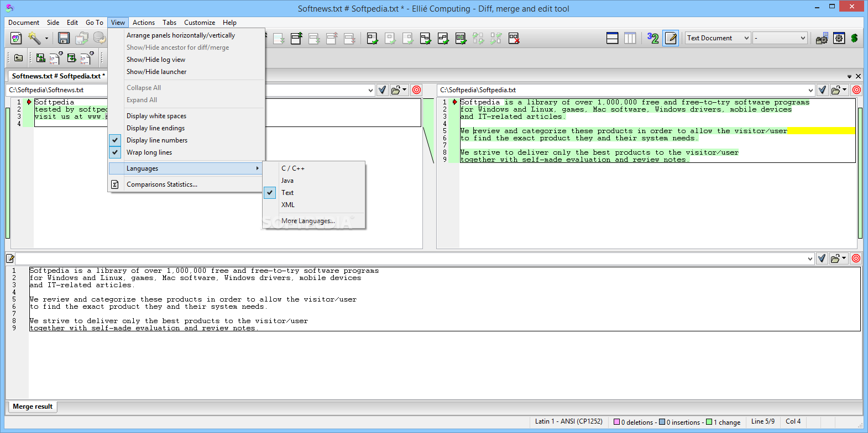Open the Customize menu

pyautogui.click(x=200, y=23)
